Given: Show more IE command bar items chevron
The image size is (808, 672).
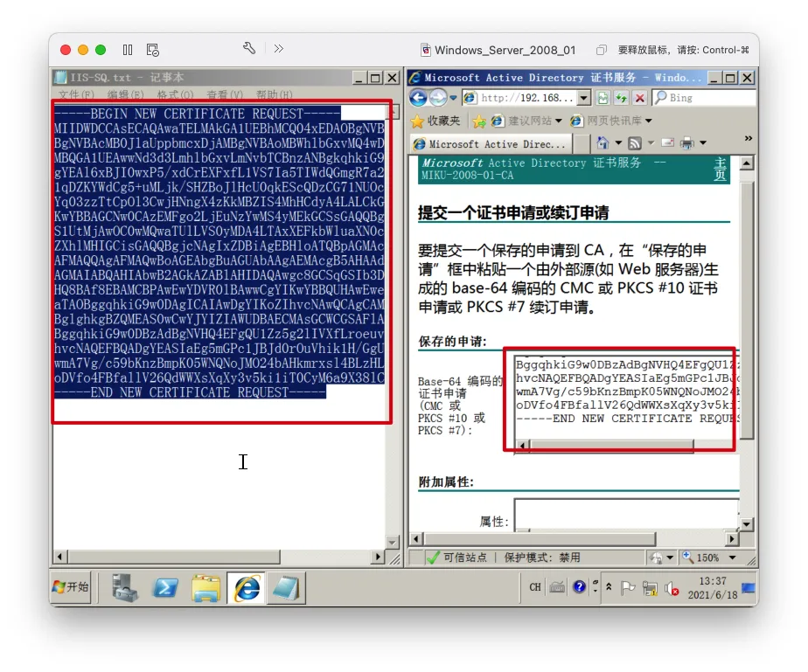Looking at the screenshot, I should [749, 138].
